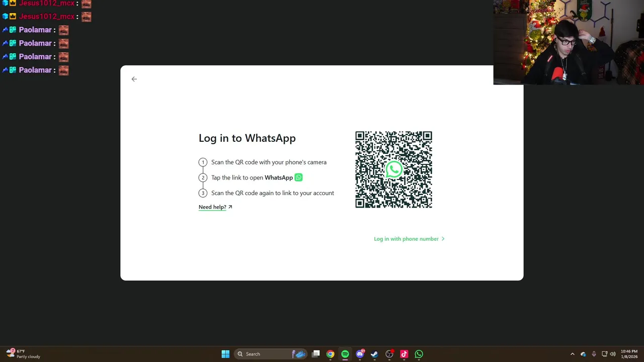Click the Log in to WhatsApp heading
The height and width of the screenshot is (362, 644).
point(247,138)
